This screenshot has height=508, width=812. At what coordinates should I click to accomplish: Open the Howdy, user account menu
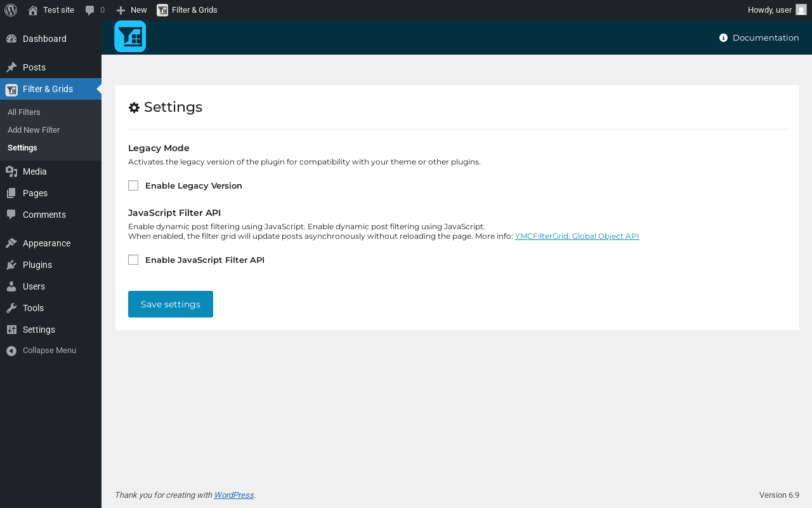[769, 10]
